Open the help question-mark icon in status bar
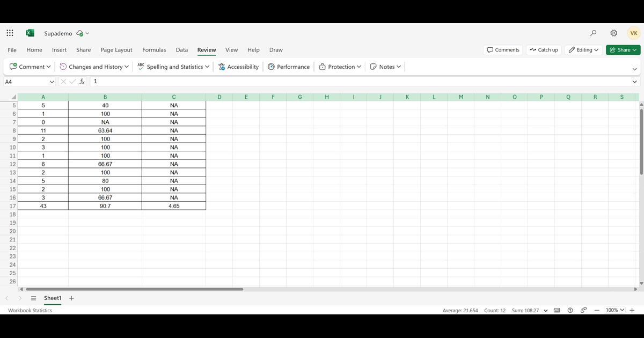644x338 pixels. 570,310
